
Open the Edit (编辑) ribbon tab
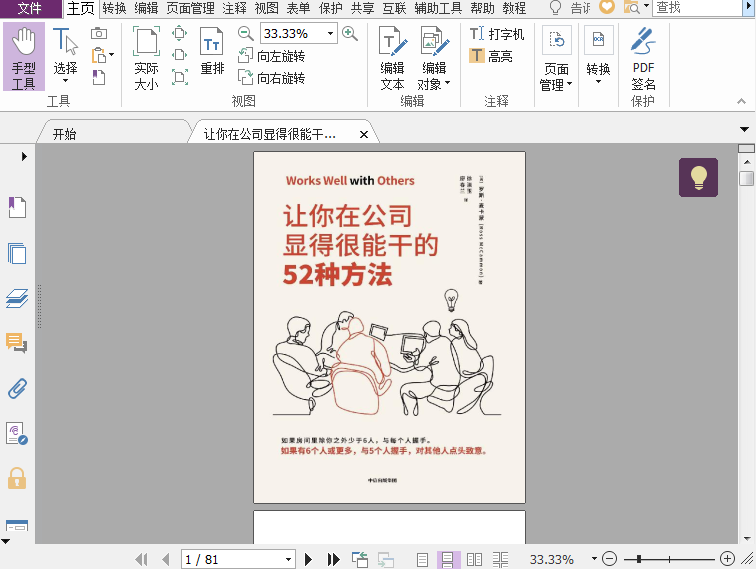[146, 8]
